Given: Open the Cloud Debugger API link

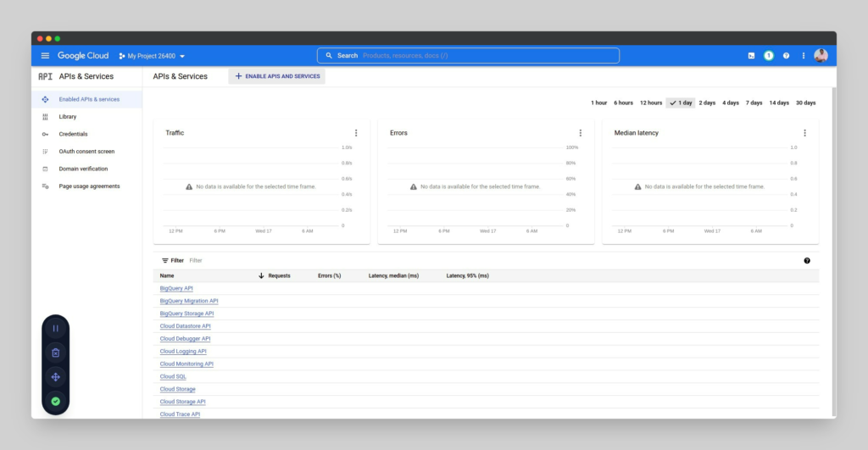Looking at the screenshot, I should click(185, 339).
